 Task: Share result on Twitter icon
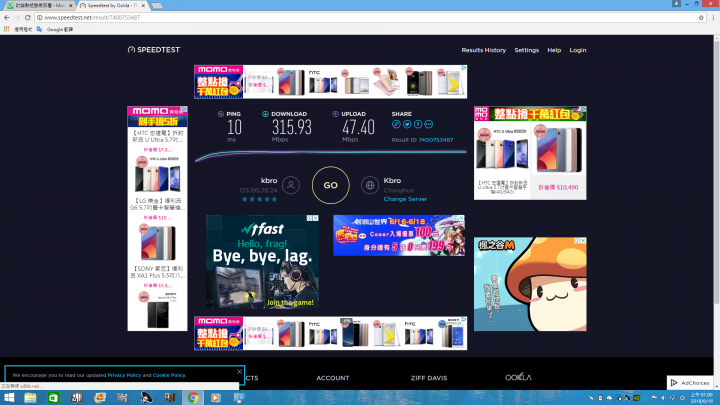point(407,124)
